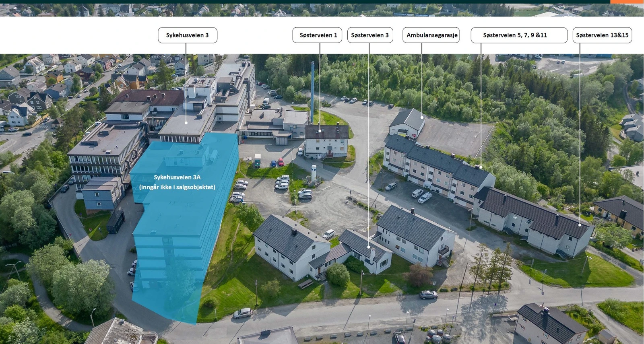Click the "Sykehusveien 3A" text on blue overlay

(177, 177)
